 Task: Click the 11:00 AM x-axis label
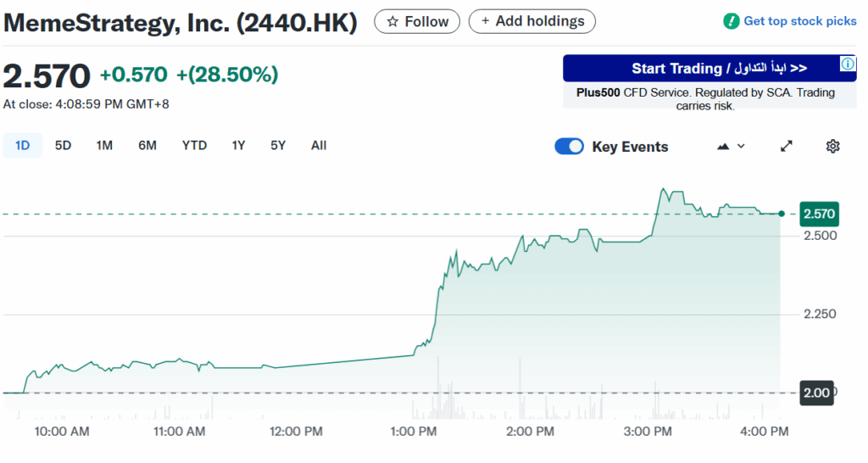(x=180, y=432)
